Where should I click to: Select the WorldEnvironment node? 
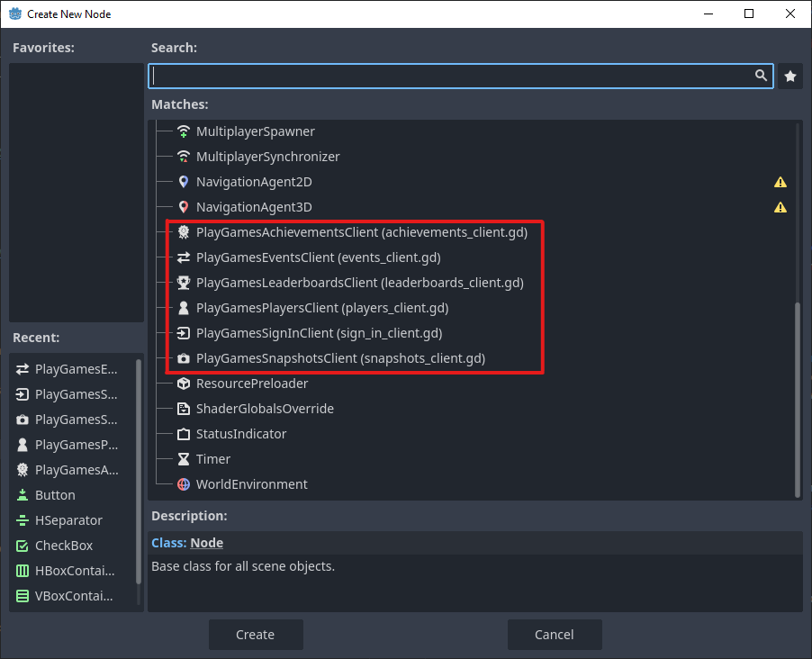point(252,484)
